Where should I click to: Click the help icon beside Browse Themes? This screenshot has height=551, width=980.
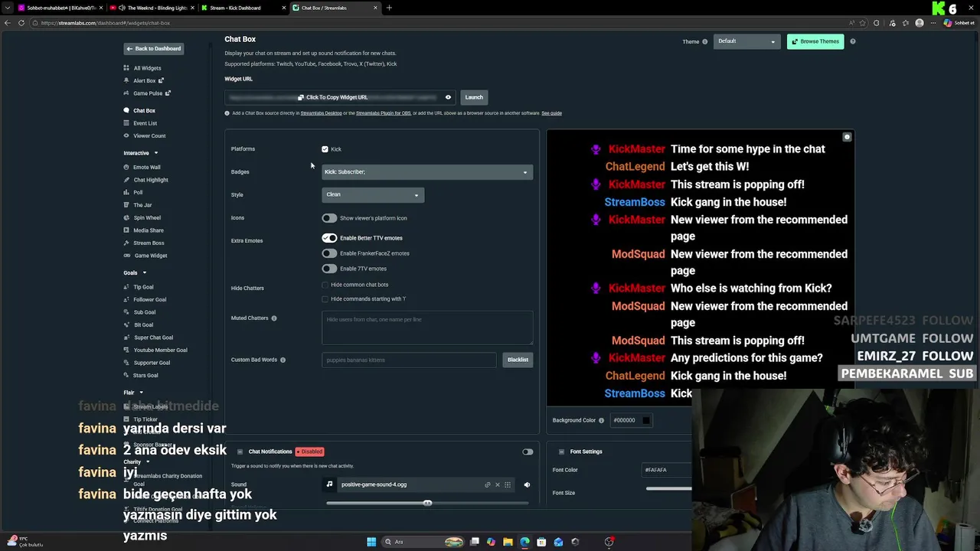(853, 41)
